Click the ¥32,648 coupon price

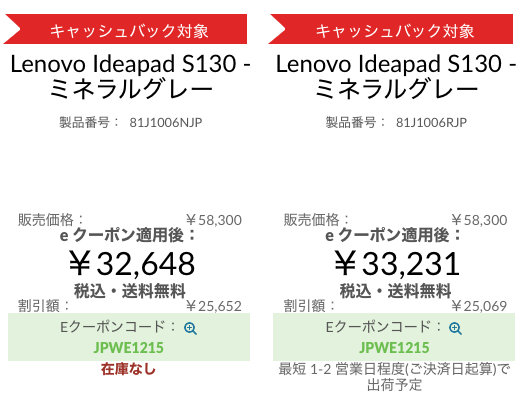tap(132, 264)
